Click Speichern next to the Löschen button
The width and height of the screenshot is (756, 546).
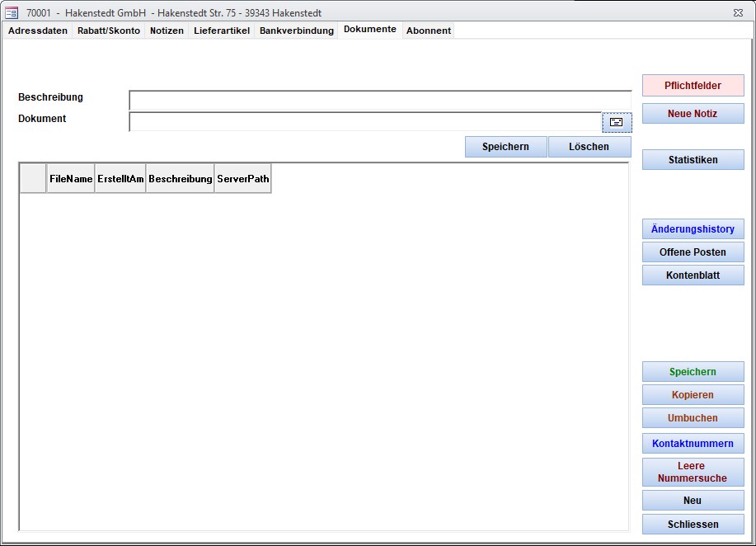pos(505,147)
